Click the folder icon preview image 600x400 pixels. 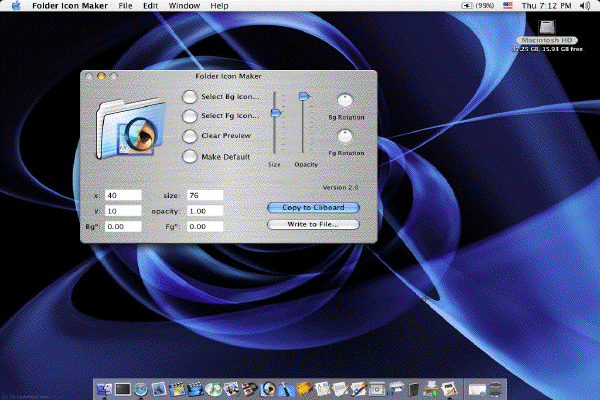tap(131, 129)
